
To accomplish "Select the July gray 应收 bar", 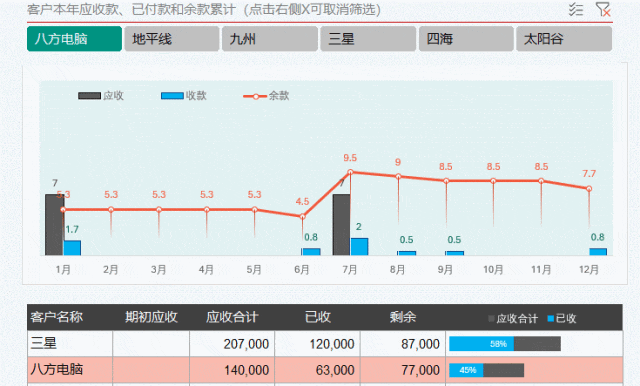I will (x=341, y=225).
